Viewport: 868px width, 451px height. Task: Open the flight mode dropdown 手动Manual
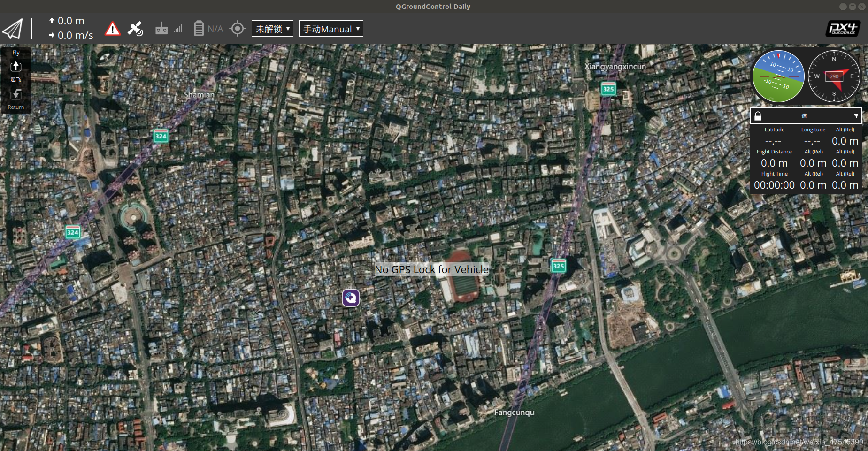pyautogui.click(x=331, y=29)
